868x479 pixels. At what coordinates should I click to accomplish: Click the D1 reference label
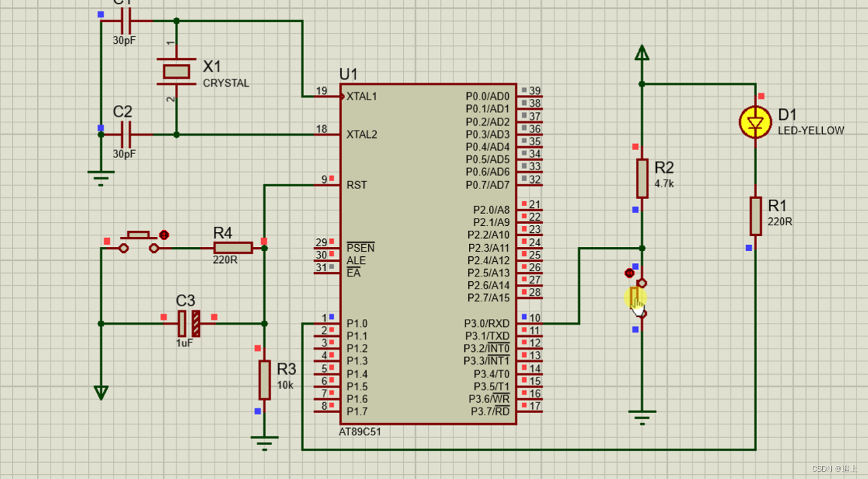click(787, 114)
